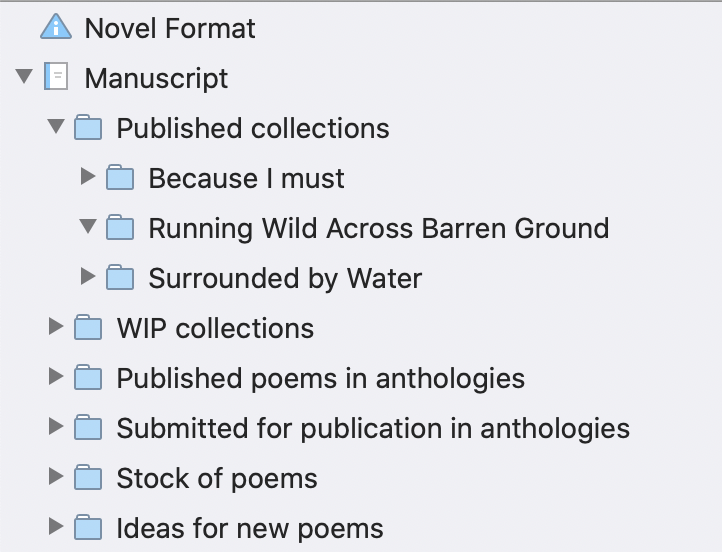Collapse Running Wild Across Barren Ground arrow
Screen dimensions: 722x552
(88, 227)
